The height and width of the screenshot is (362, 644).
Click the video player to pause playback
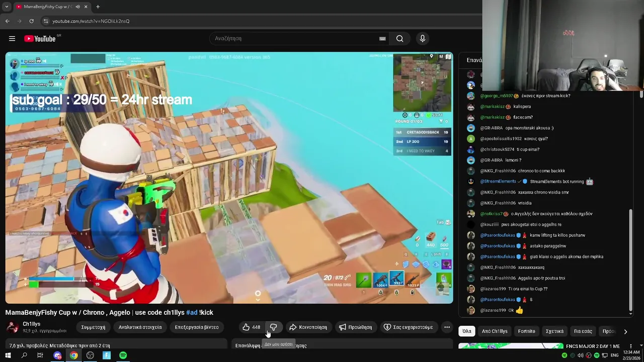tap(229, 177)
